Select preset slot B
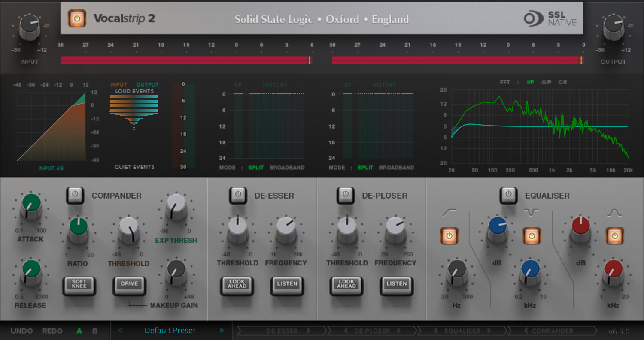The height and width of the screenshot is (340, 644). coord(95,331)
